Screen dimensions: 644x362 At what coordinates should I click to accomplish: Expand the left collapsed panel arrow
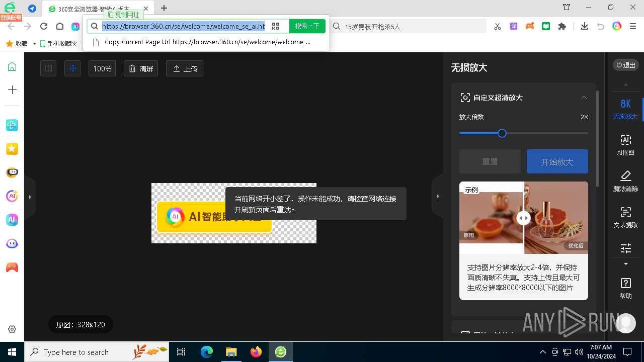coord(30,197)
